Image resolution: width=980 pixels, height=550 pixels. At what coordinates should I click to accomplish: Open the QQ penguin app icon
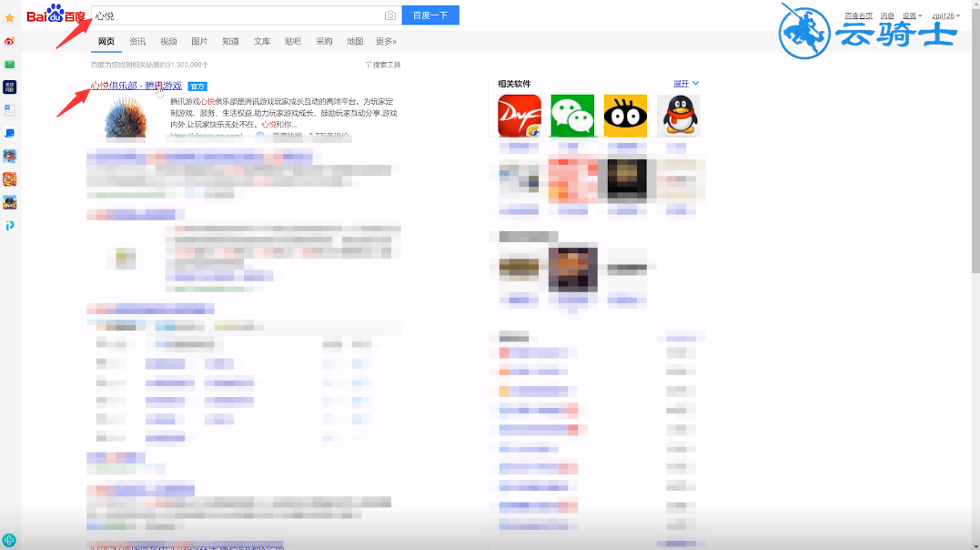tap(679, 116)
